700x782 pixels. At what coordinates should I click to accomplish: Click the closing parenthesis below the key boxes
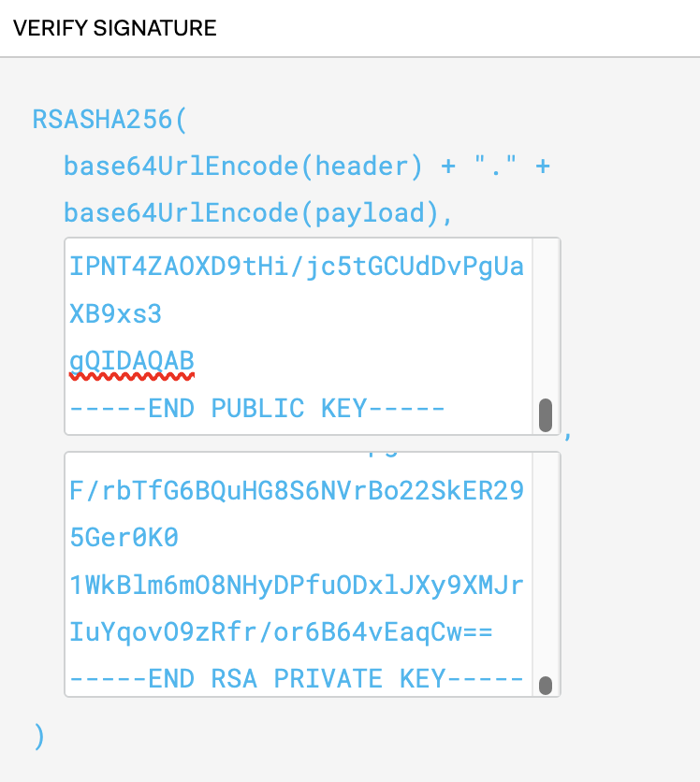(x=39, y=737)
